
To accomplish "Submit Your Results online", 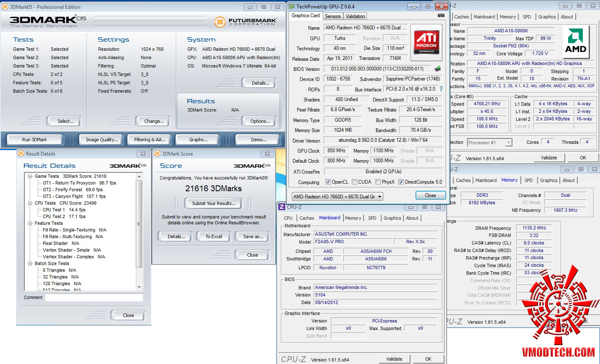I will click(x=214, y=203).
